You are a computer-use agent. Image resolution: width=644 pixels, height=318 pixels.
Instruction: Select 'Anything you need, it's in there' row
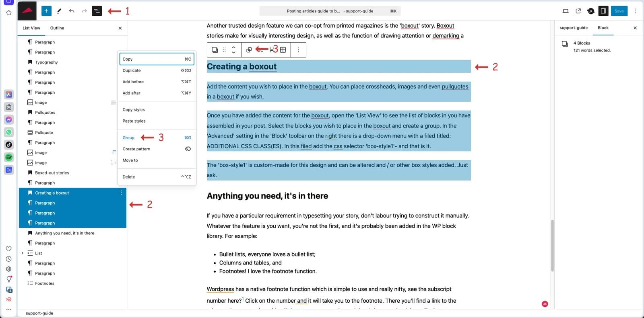(x=72, y=233)
